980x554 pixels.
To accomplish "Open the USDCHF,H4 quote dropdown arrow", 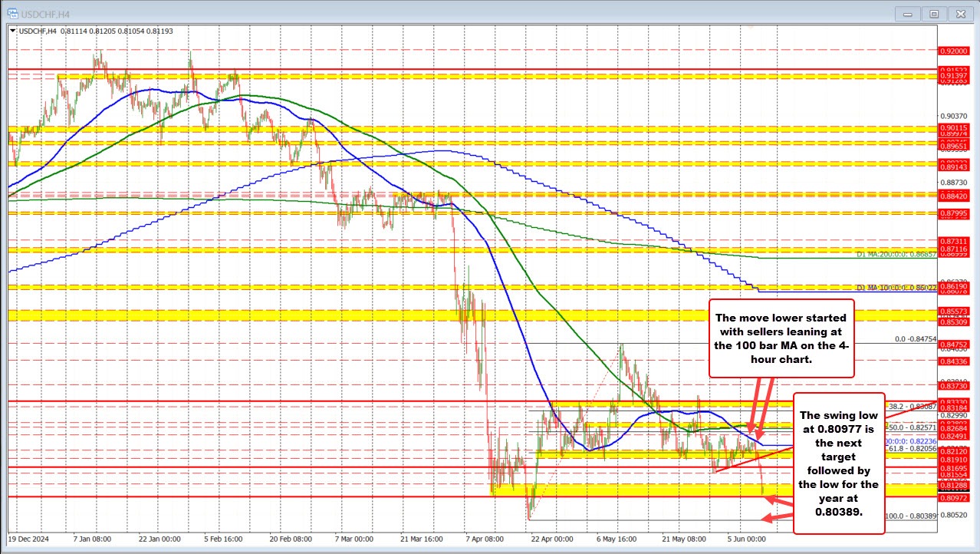I will click(x=12, y=31).
